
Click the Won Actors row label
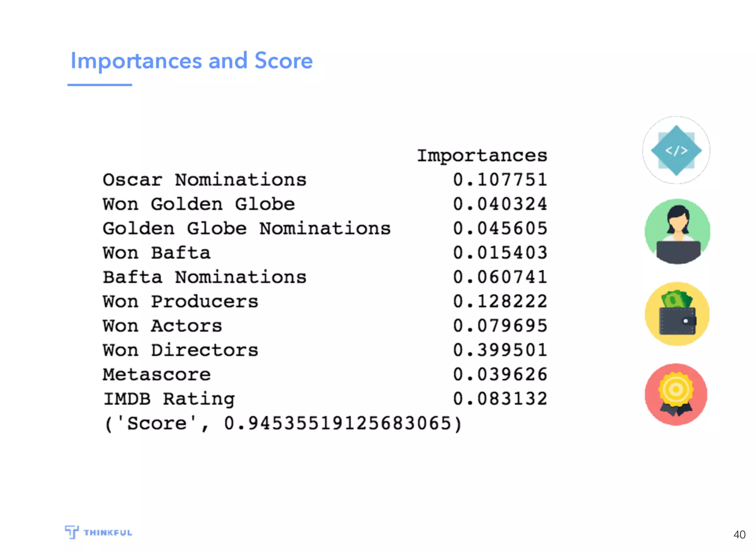pos(162,326)
